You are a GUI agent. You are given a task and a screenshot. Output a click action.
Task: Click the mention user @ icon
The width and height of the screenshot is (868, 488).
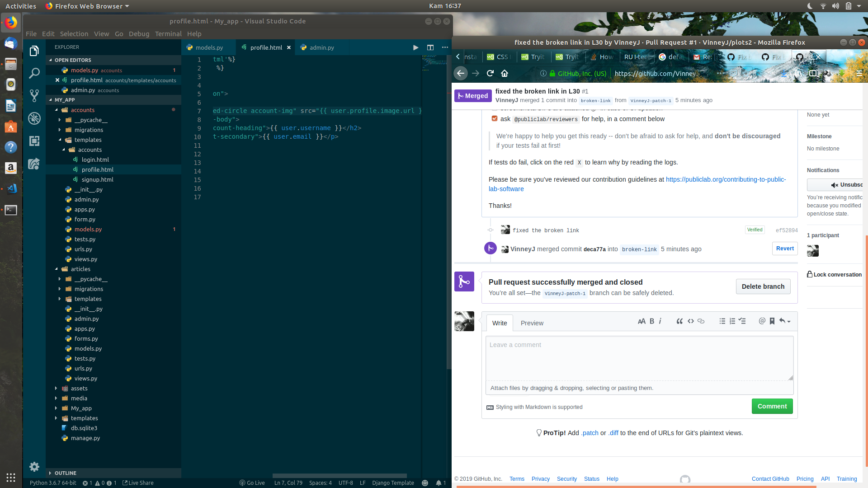[x=762, y=321]
